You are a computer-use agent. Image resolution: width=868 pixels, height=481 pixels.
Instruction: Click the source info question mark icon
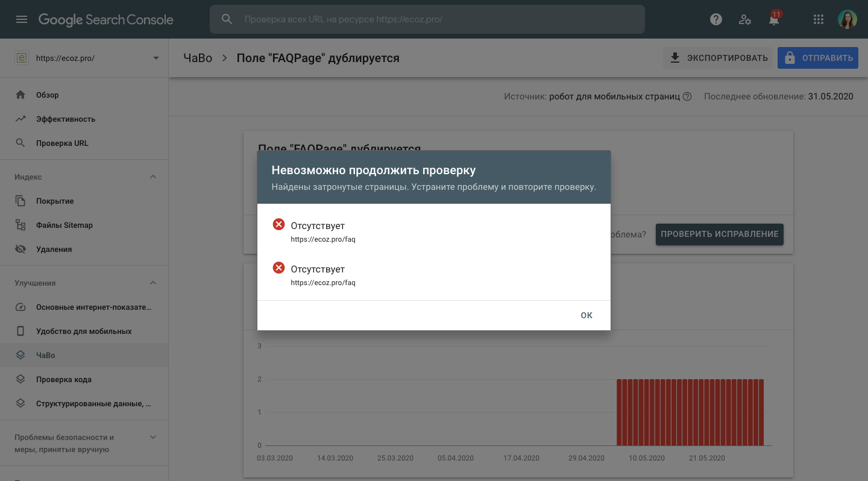click(687, 96)
